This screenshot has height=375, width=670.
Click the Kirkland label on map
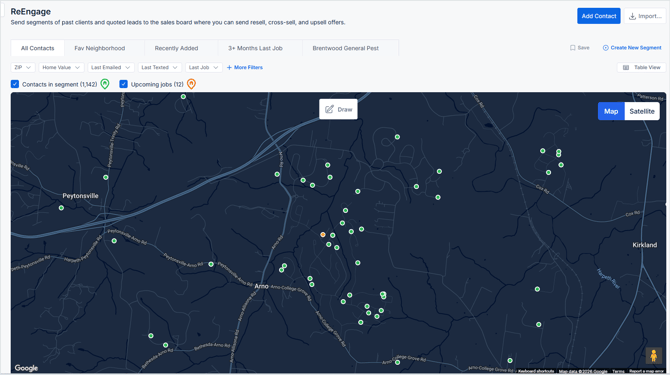coord(644,245)
